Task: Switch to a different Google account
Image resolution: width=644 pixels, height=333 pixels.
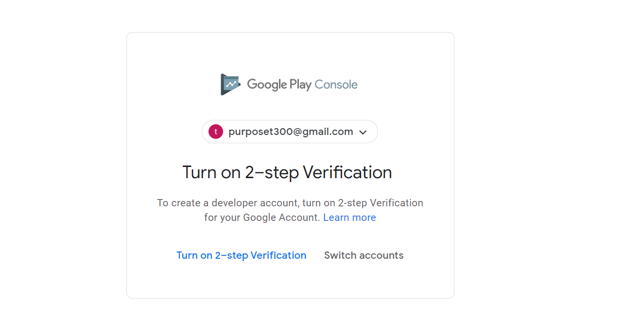Action: (x=364, y=255)
